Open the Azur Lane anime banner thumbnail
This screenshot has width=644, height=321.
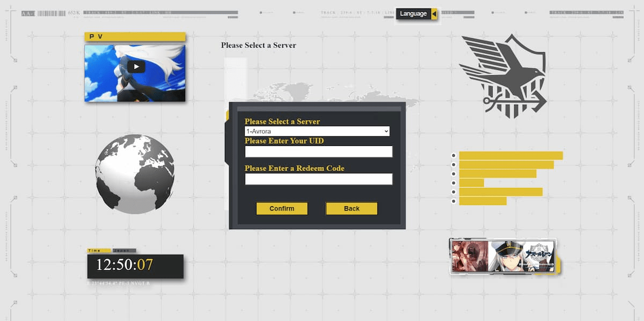pos(502,256)
